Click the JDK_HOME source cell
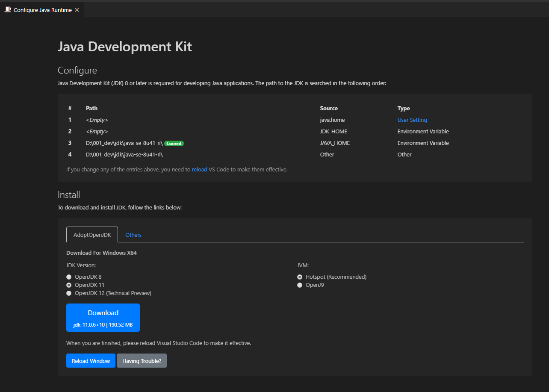Image resolution: width=549 pixels, height=392 pixels. 334,132
